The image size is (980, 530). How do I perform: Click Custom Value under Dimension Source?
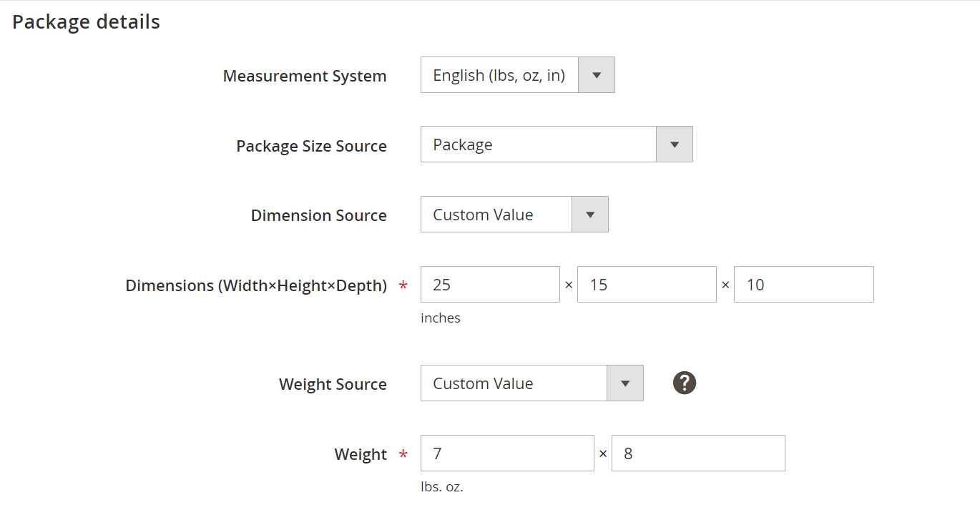[x=494, y=214]
